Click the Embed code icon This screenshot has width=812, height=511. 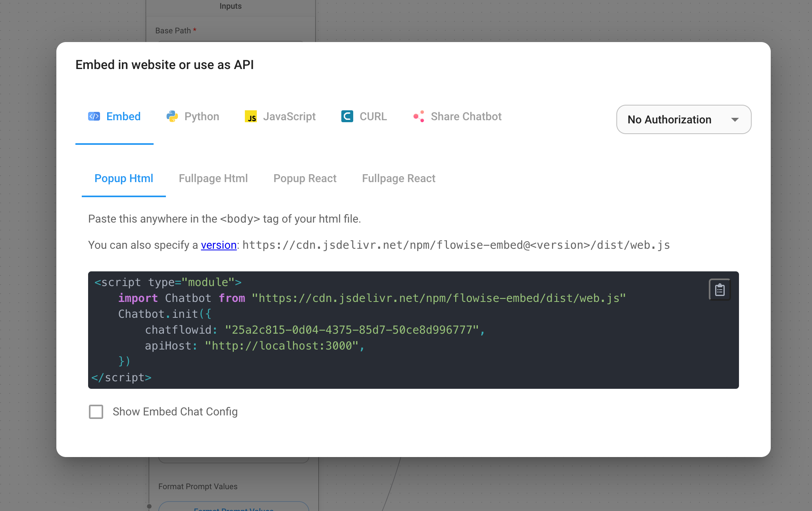pyautogui.click(x=94, y=116)
